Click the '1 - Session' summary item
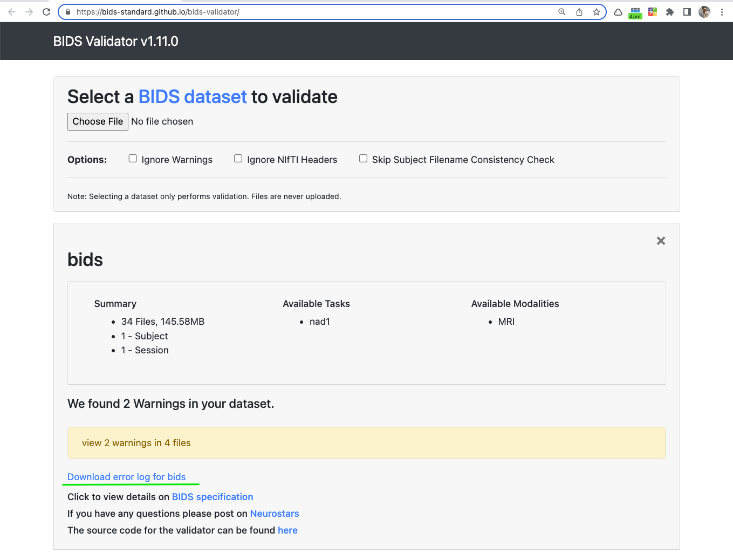The image size is (733, 560). click(x=145, y=350)
